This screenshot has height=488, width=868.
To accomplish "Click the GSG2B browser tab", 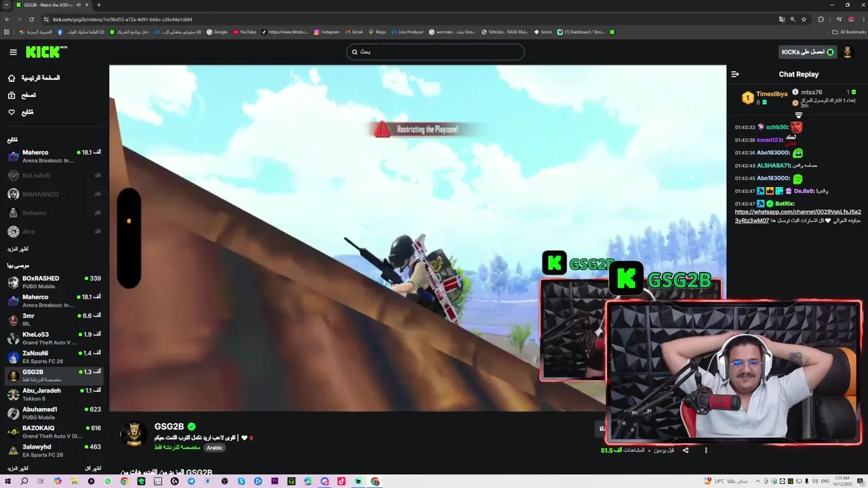I will click(52, 5).
